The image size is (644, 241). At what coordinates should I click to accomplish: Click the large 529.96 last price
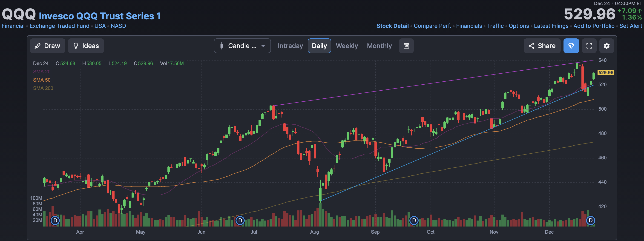click(589, 14)
